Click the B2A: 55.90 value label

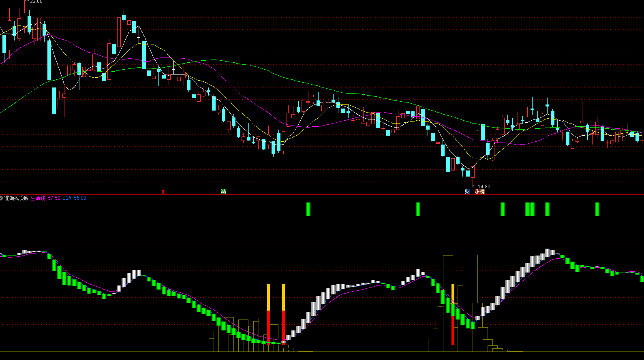tap(74, 198)
